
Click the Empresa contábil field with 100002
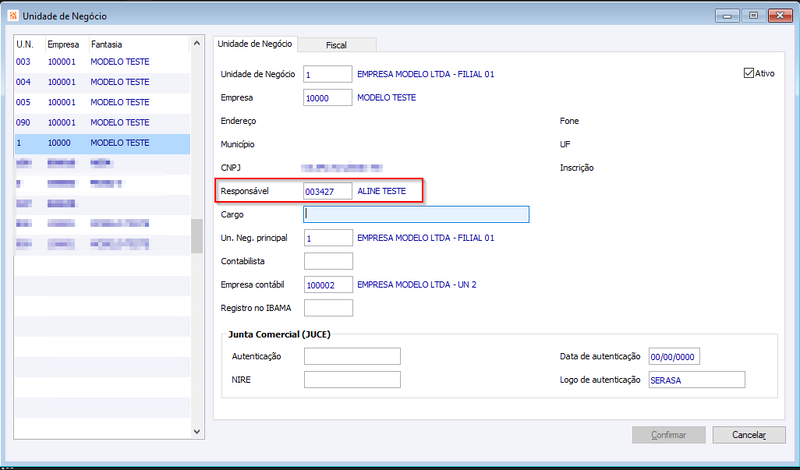click(328, 285)
